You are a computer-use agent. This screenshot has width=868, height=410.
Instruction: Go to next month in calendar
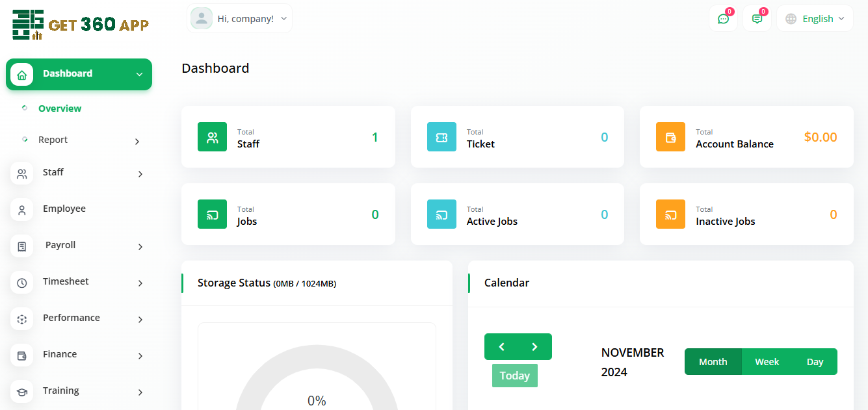click(x=534, y=347)
